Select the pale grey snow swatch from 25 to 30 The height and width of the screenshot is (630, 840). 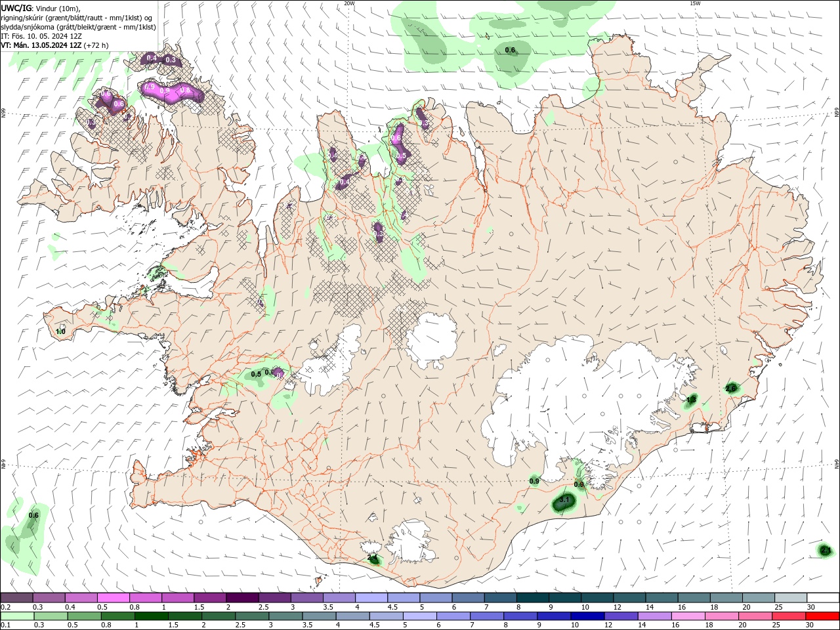click(790, 597)
